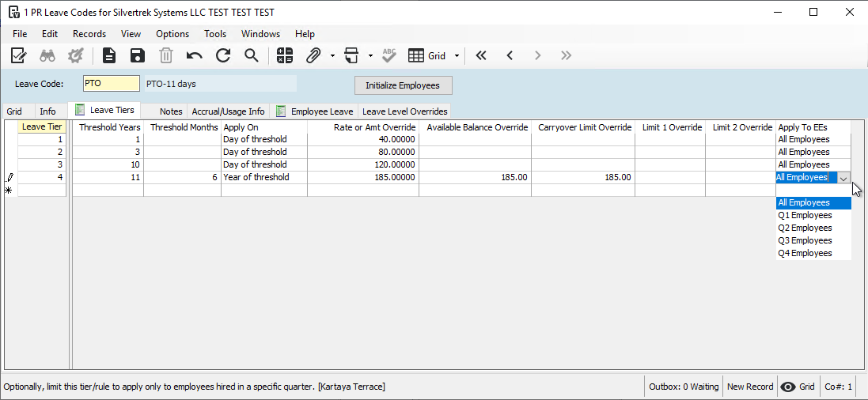Undo changes with the curved arrow icon
The width and height of the screenshot is (868, 400).
coord(195,55)
